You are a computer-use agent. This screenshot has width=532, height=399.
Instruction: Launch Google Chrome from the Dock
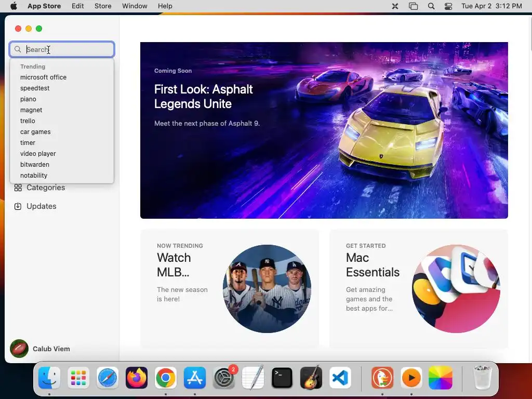(166, 378)
